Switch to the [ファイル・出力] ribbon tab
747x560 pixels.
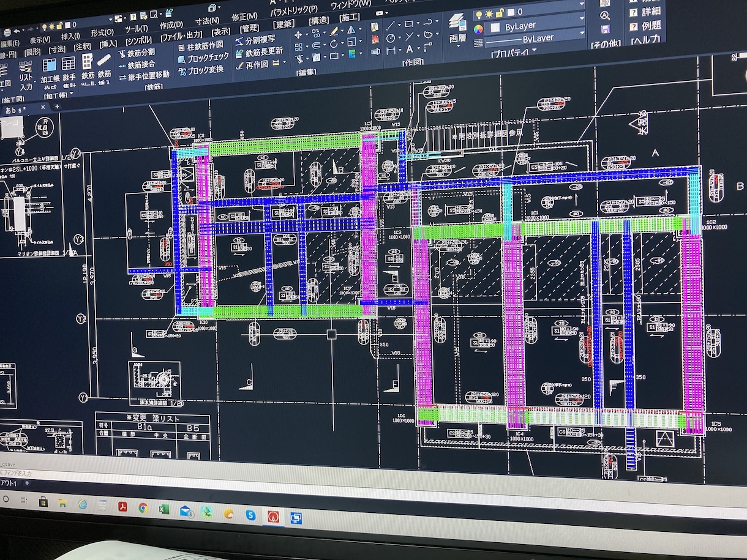click(x=181, y=36)
